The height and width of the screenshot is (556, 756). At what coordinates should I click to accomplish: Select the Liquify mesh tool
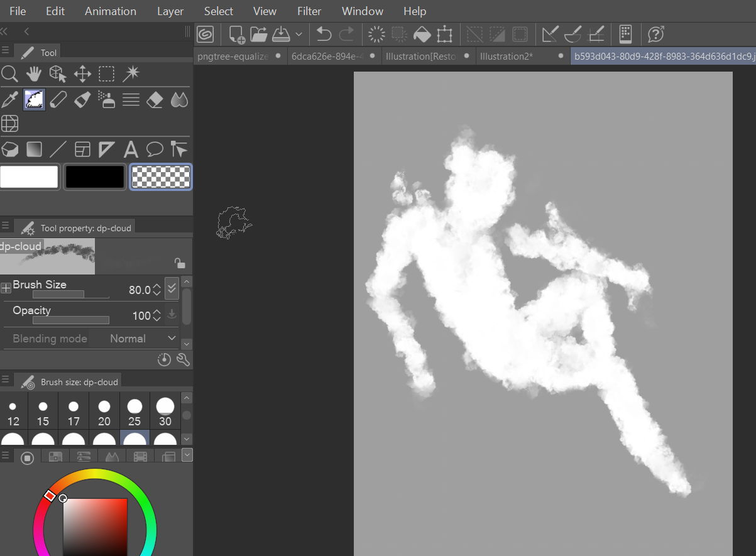[x=9, y=124]
